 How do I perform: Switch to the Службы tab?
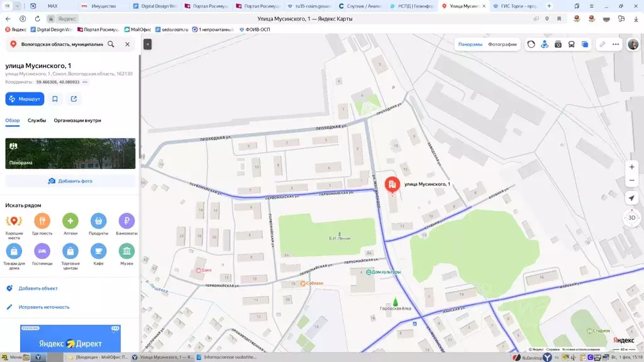click(36, 121)
